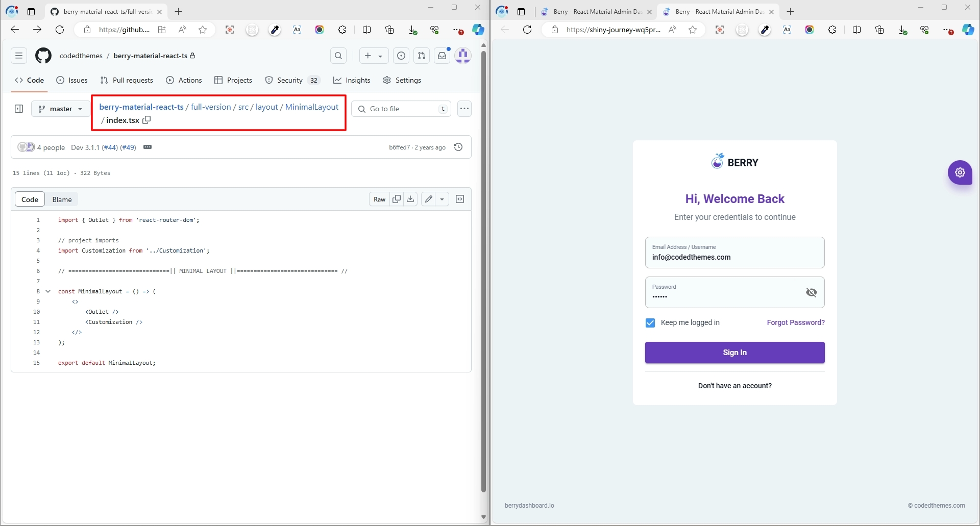
Task: Open the master branch dropdown
Action: (60, 109)
